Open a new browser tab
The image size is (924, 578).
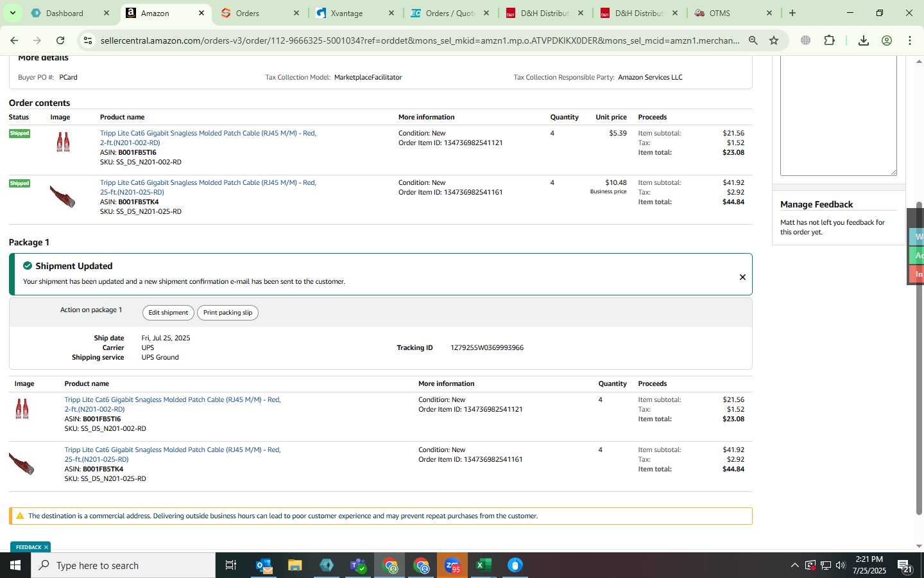click(792, 13)
